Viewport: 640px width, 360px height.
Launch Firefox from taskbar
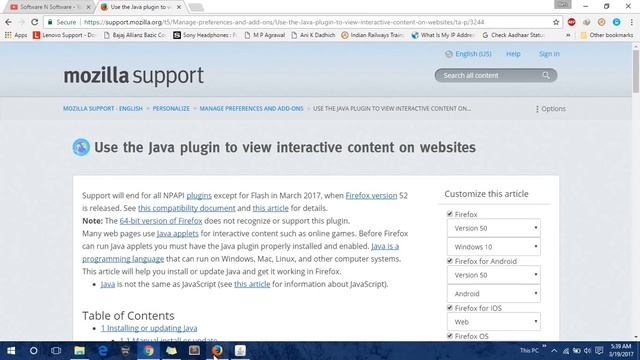point(217,351)
